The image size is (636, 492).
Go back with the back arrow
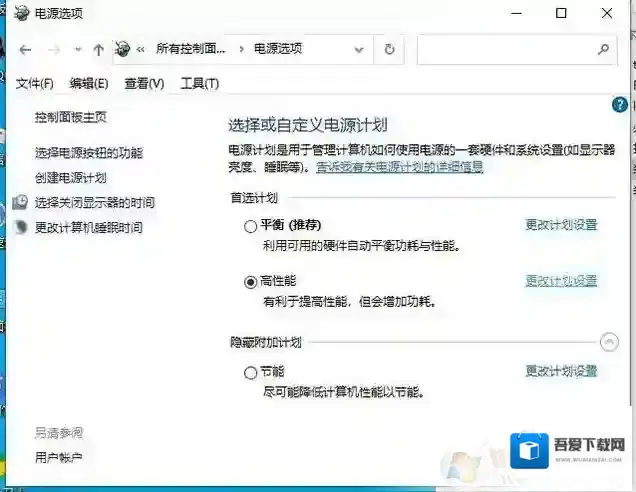click(25, 50)
